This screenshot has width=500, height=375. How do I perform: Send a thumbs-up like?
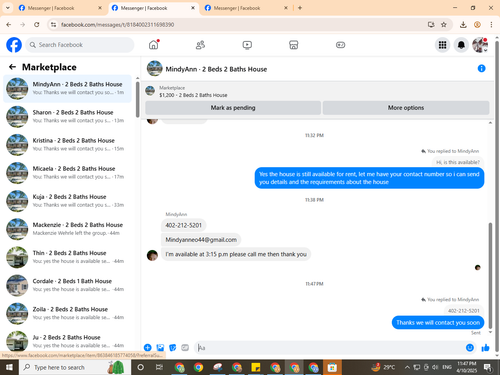485,348
